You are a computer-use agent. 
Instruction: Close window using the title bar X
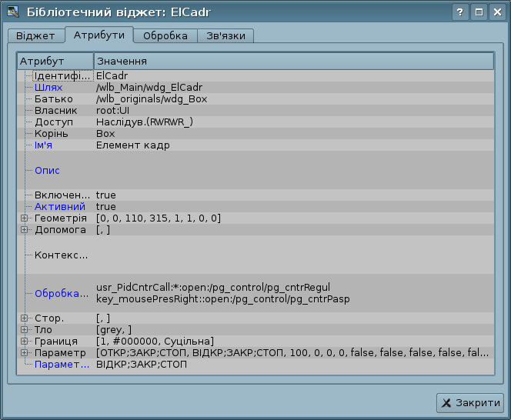point(496,12)
